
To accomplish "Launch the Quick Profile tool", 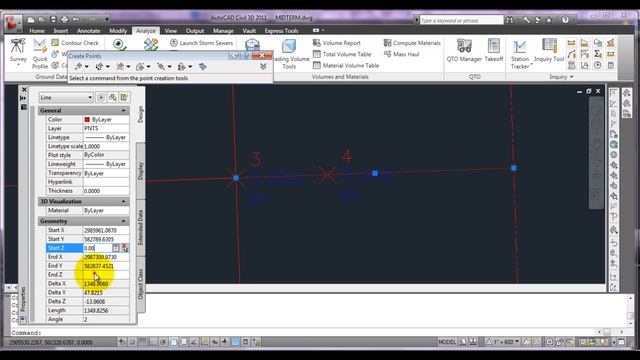I will [x=40, y=53].
